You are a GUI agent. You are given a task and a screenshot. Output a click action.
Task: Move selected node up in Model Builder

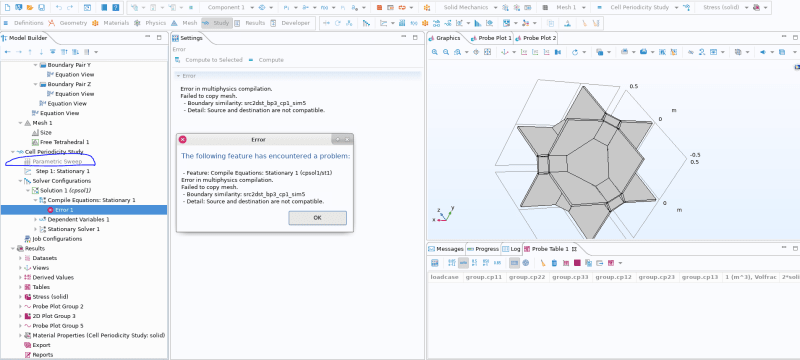30,52
